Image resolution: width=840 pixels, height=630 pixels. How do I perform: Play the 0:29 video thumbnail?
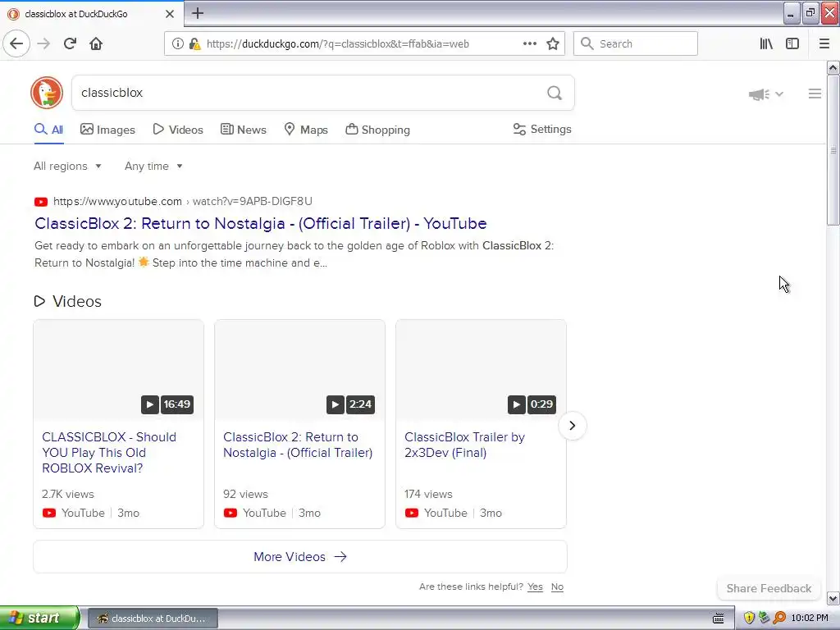(x=481, y=370)
